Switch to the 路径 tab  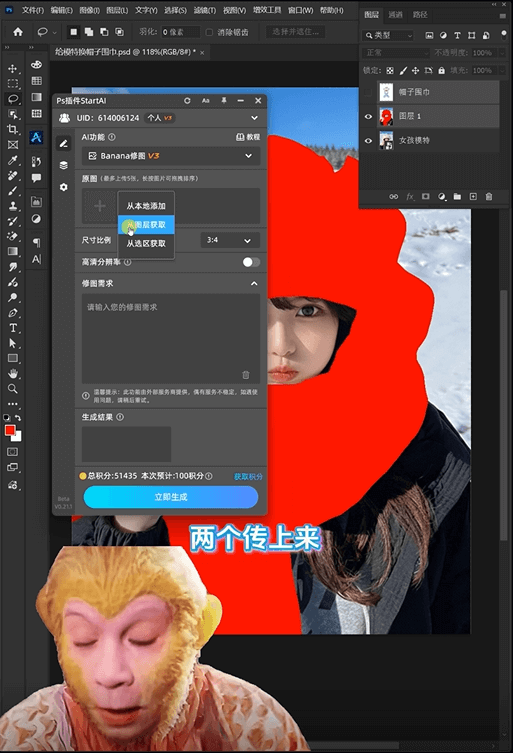click(x=420, y=14)
